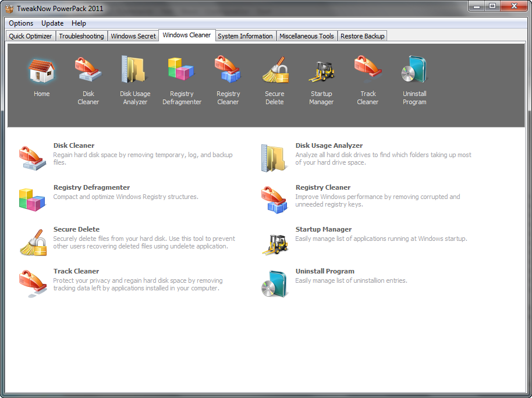Select the Windows Cleaner tab
Image resolution: width=532 pixels, height=398 pixels.
pos(187,35)
